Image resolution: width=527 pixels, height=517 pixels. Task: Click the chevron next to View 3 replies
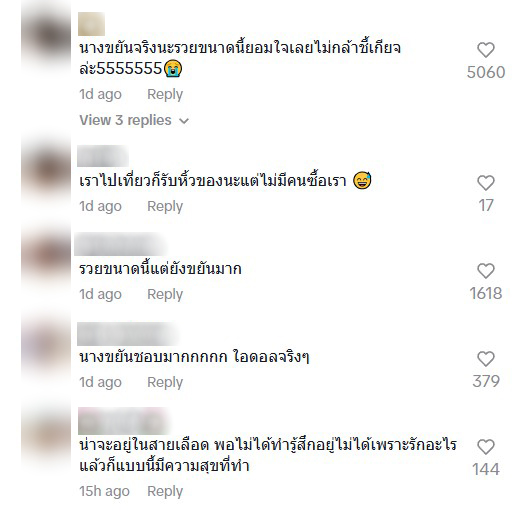click(184, 121)
